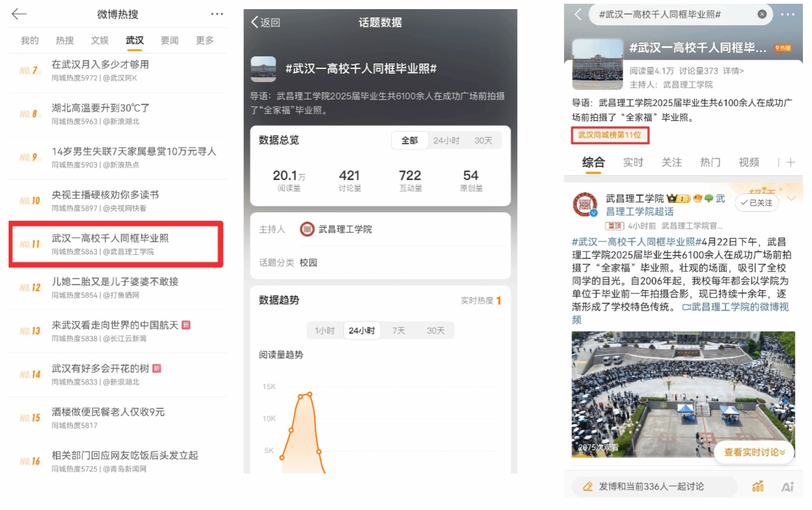The image size is (812, 510).
Task: Click 主持人 name 武昌理工学院 in 话题数据
Action: pos(345,229)
